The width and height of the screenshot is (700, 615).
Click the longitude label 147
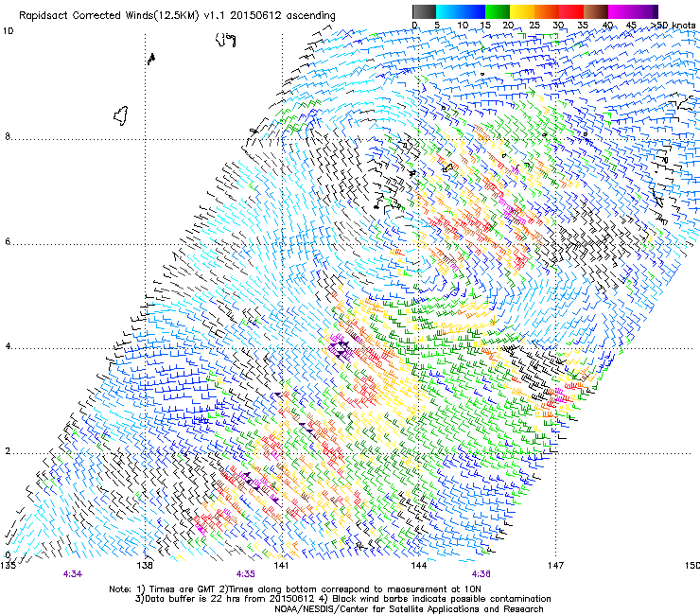(555, 566)
